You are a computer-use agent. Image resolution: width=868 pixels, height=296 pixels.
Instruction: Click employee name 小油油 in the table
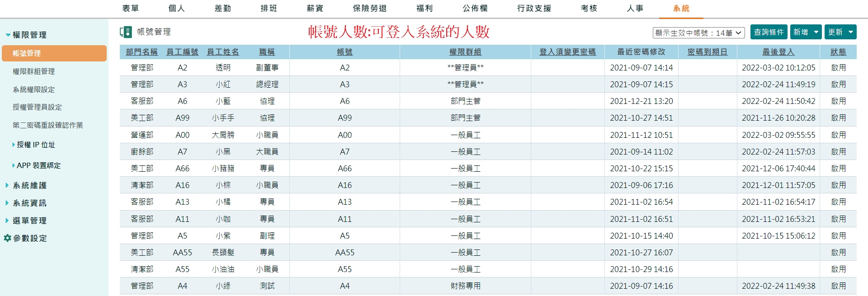[223, 269]
